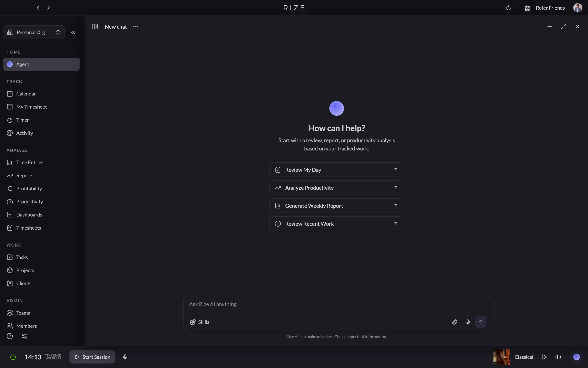Open Refer Friends link
This screenshot has height=368, width=588.
click(550, 8)
